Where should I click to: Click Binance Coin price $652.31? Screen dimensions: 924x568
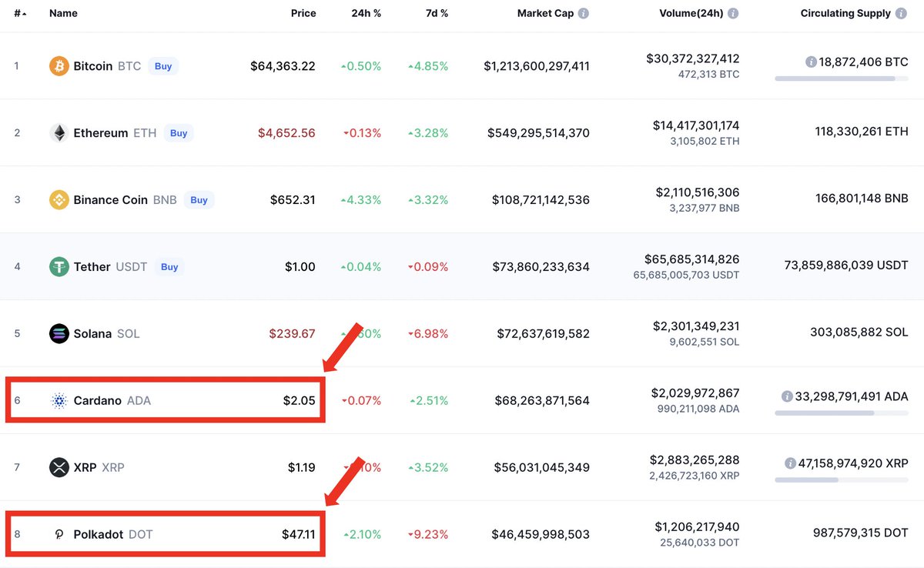pyautogui.click(x=293, y=200)
